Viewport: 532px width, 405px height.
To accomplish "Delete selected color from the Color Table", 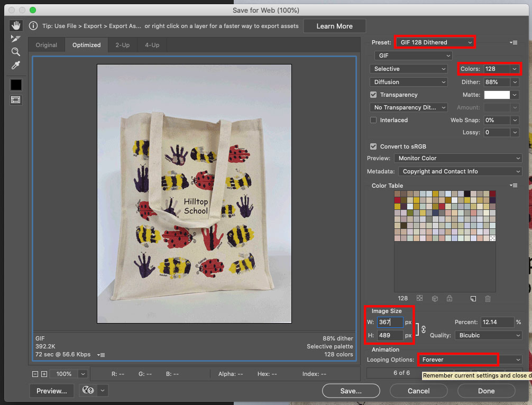I will point(487,299).
